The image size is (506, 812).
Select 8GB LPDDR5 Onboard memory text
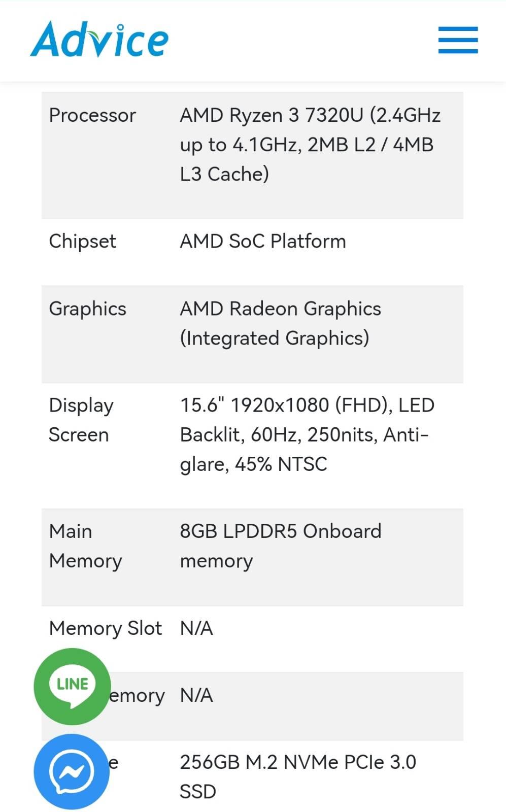[x=280, y=546]
